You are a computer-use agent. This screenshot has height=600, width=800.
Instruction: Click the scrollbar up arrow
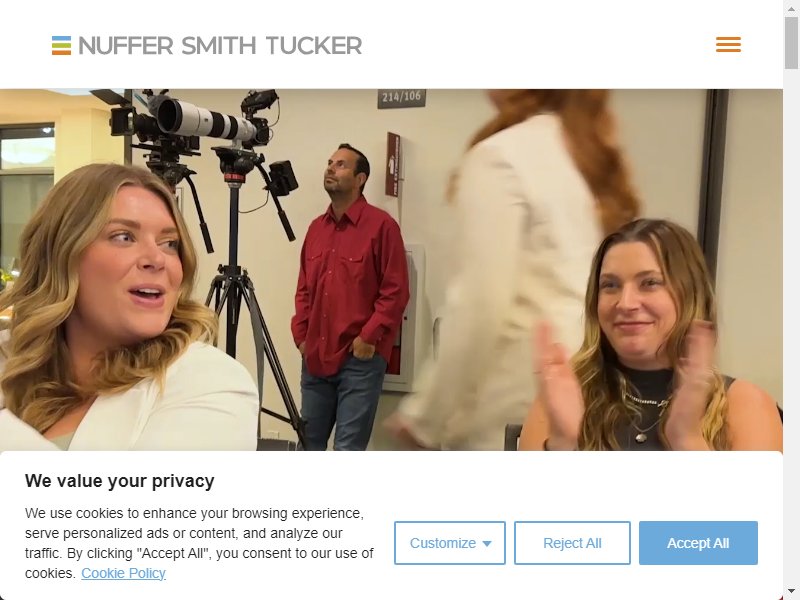[x=791, y=7]
